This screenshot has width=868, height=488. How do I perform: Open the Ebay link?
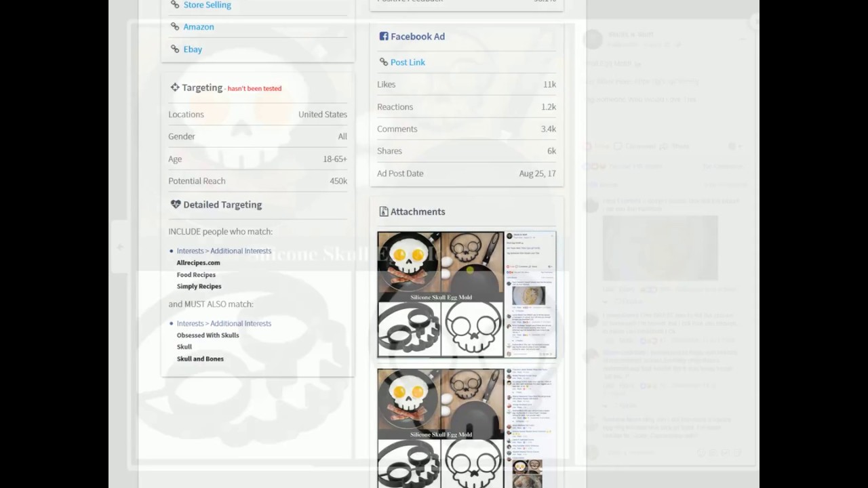pyautogui.click(x=193, y=49)
